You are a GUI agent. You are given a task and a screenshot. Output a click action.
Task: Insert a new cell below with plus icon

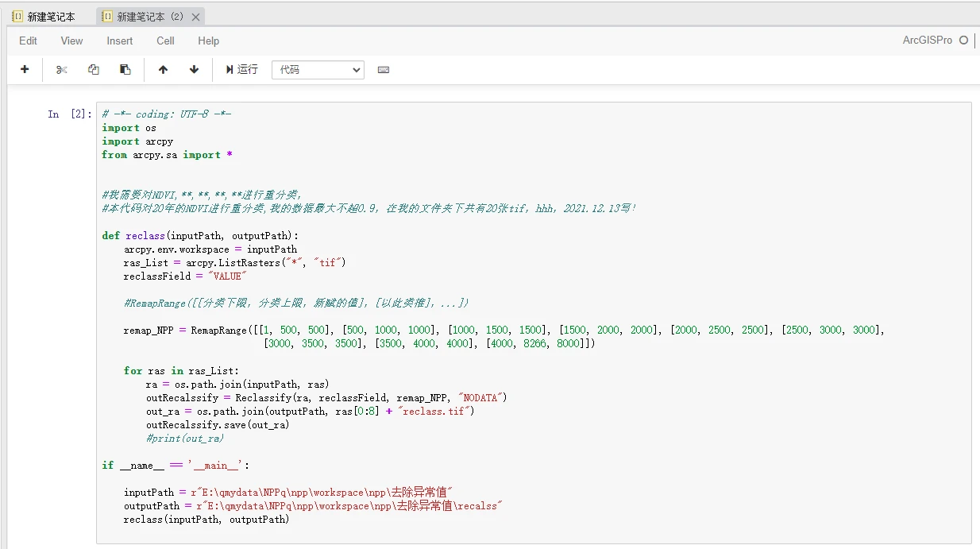click(x=25, y=69)
